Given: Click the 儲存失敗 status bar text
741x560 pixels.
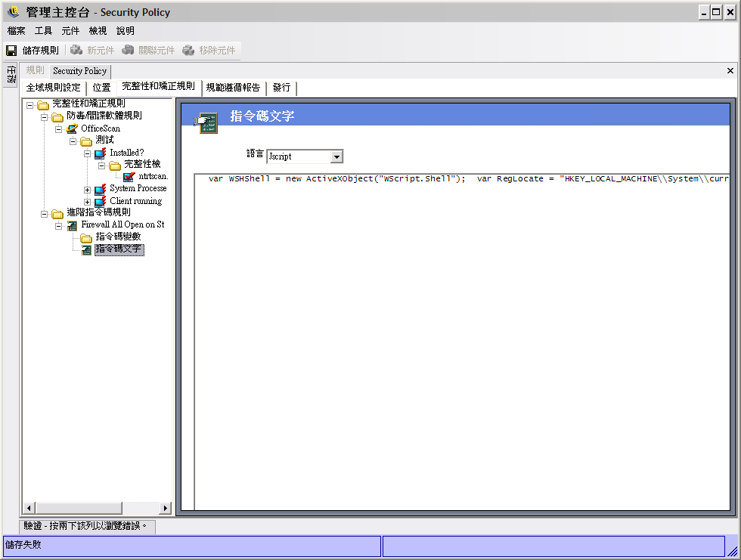Looking at the screenshot, I should [x=23, y=544].
